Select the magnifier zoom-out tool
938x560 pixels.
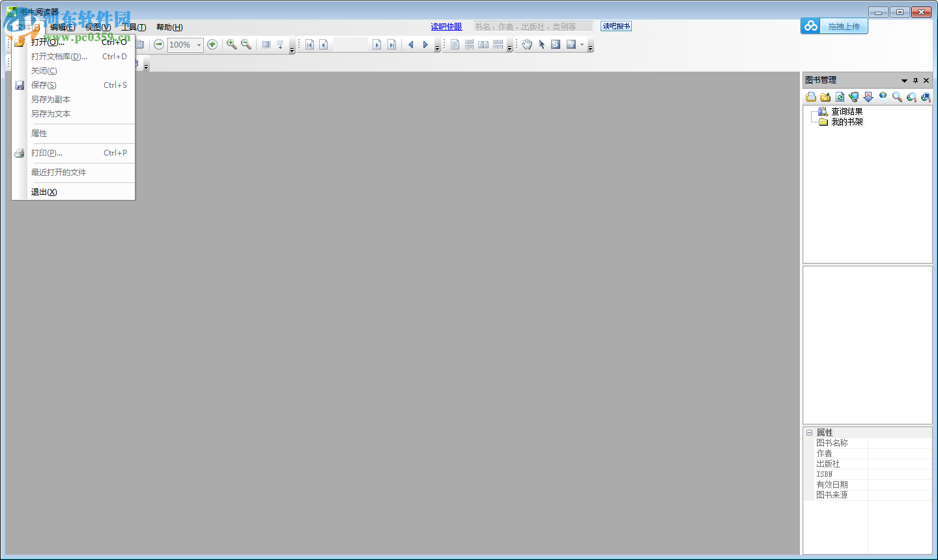246,44
